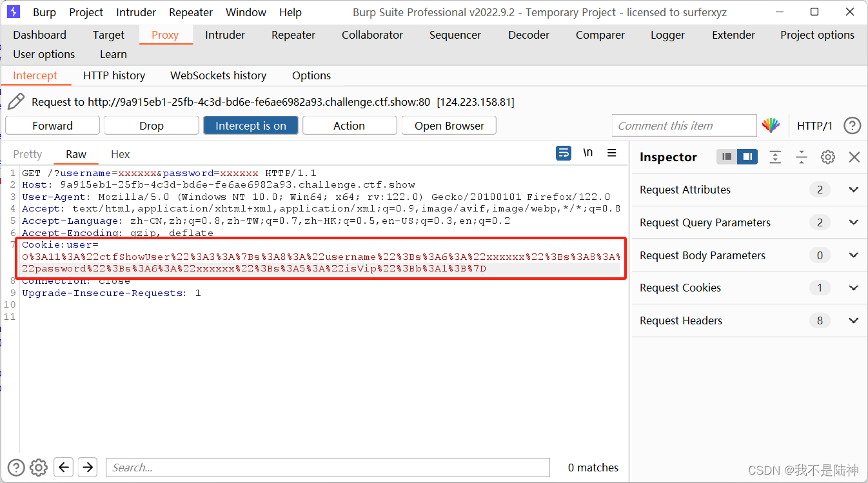Select the Proxy tab
868x483 pixels.
coord(165,35)
